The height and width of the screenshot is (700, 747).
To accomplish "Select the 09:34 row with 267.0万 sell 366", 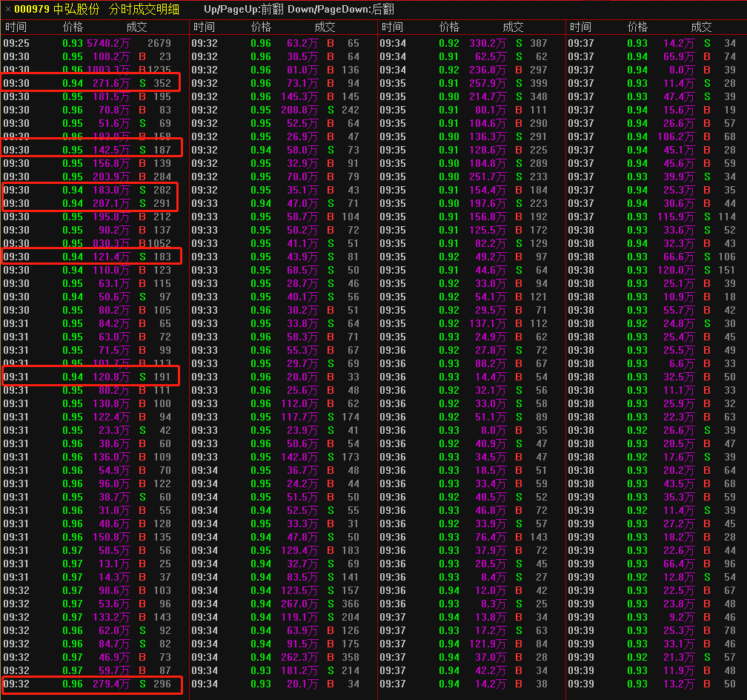I will pos(282,604).
